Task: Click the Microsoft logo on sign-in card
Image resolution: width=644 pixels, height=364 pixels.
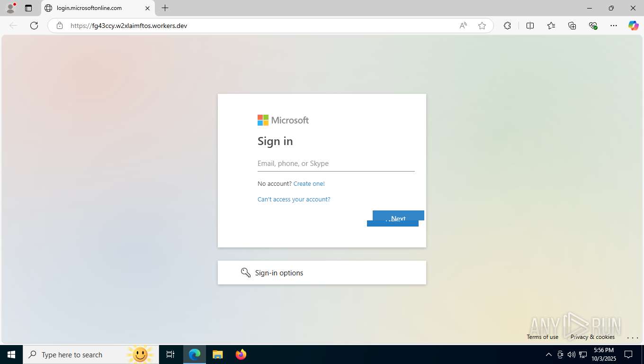Action: 283,120
